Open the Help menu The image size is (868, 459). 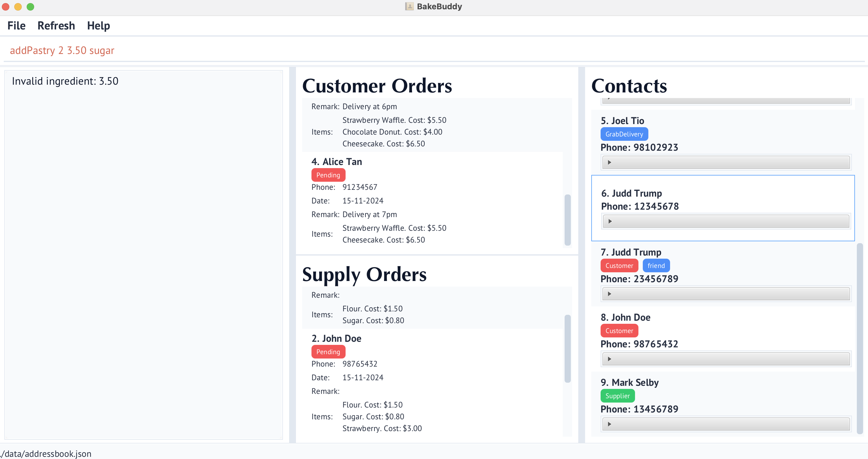[x=98, y=26]
